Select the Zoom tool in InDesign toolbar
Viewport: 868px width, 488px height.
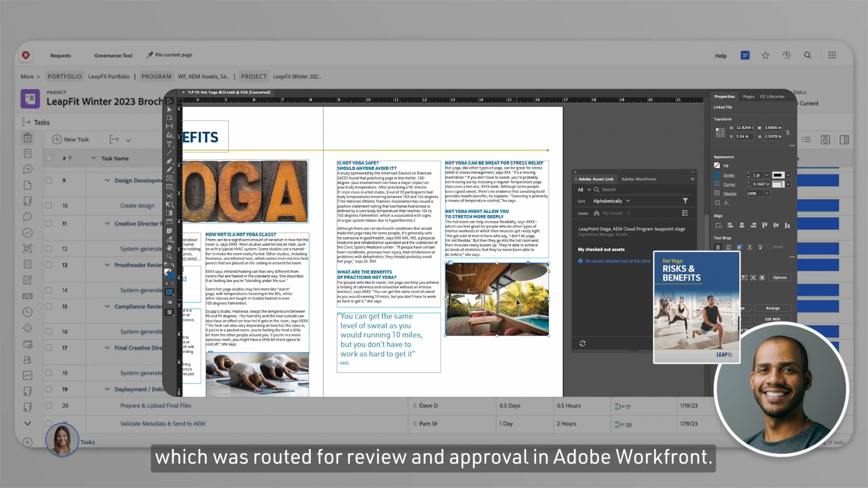pos(169,256)
